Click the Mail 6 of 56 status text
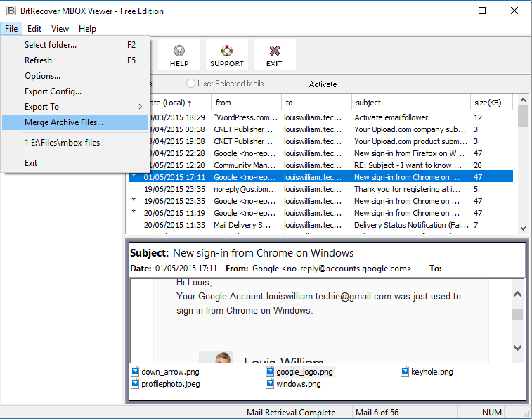This screenshot has height=419, width=532. tap(377, 413)
